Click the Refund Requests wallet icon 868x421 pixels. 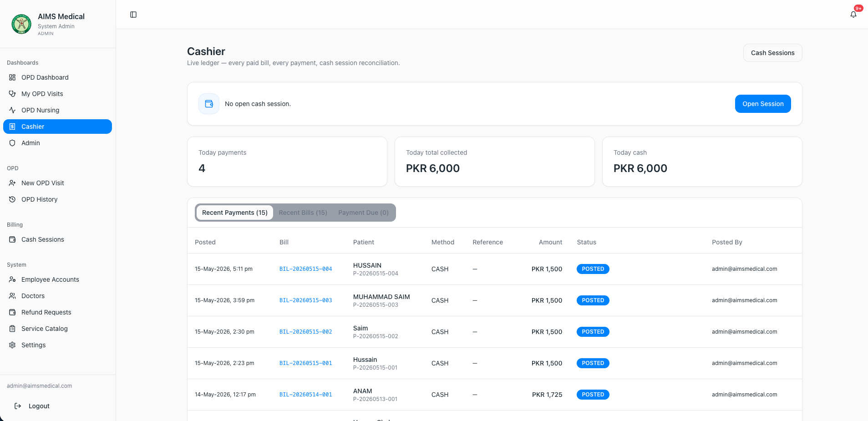12,312
